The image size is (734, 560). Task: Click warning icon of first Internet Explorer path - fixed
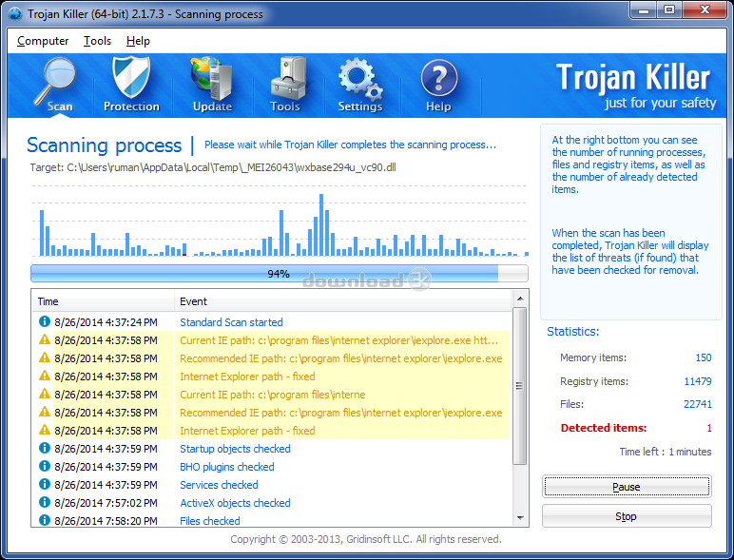tap(45, 376)
